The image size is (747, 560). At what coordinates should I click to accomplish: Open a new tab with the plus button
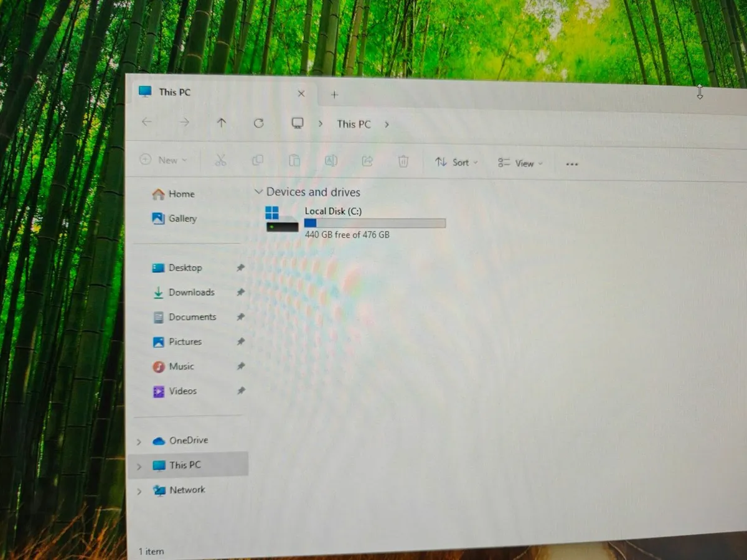click(x=334, y=95)
